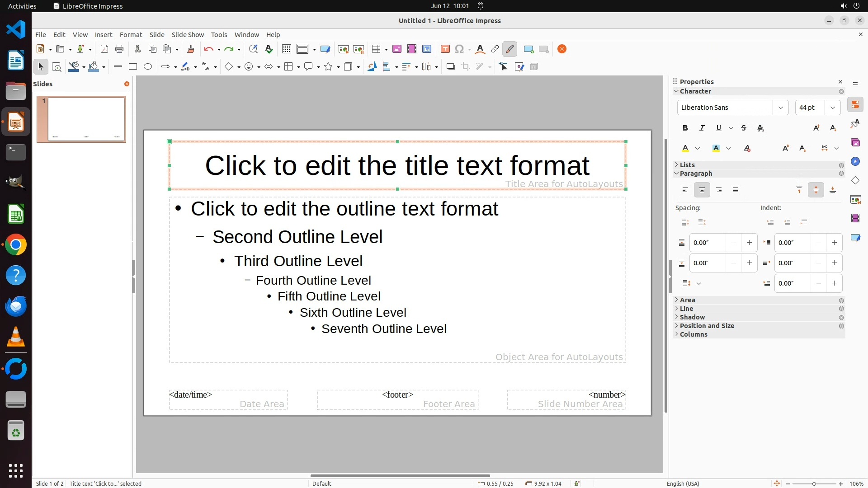This screenshot has height=488, width=868.
Task: Select the Rectangle shape tool
Action: tap(132, 67)
